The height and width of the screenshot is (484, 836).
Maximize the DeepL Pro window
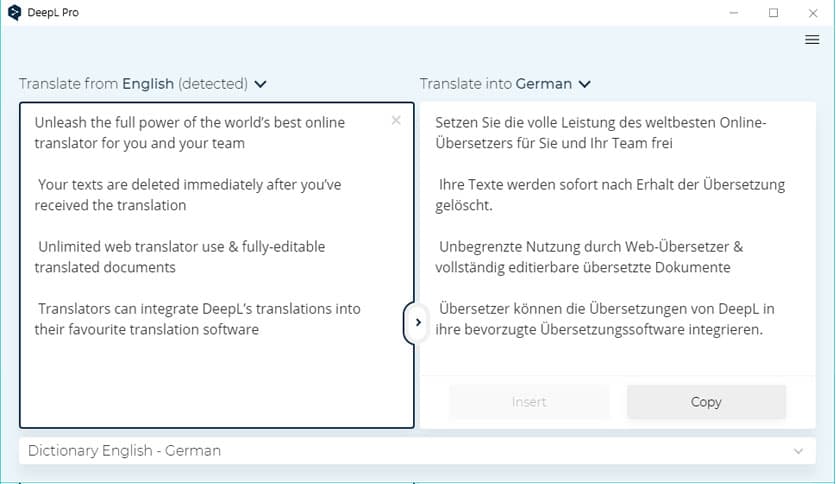[774, 13]
